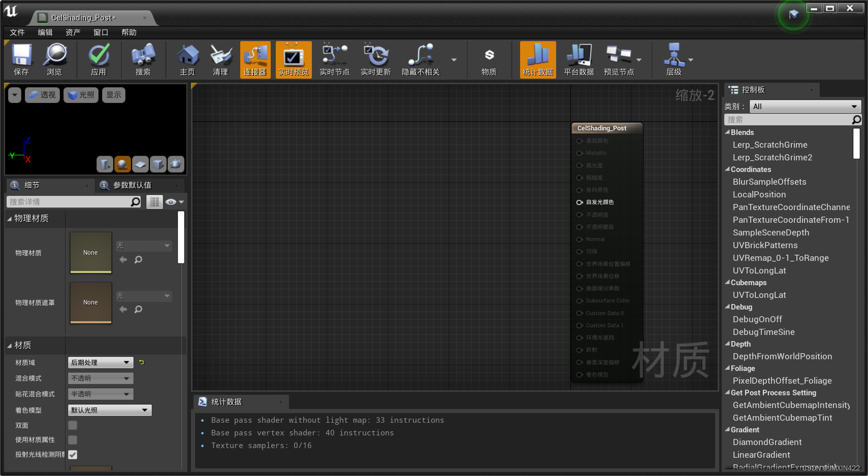868x476 pixels.
Task: Click the 层级 hierarchy icon
Action: coord(673,59)
